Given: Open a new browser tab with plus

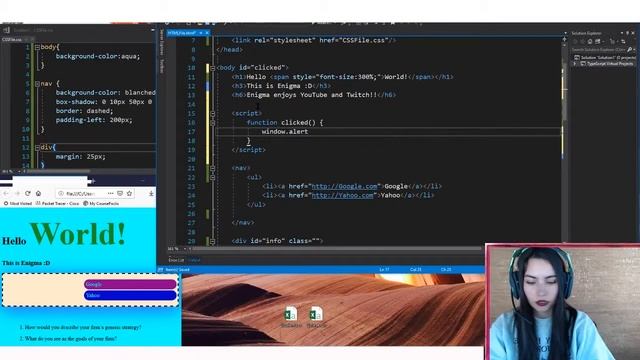Looking at the screenshot, I should pos(93,180).
